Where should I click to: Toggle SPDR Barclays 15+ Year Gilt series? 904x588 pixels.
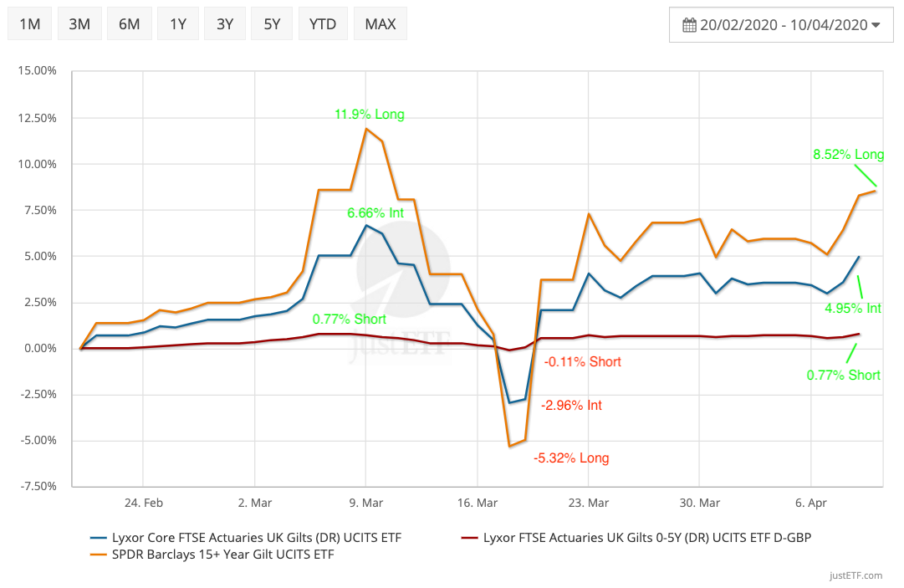222,555
